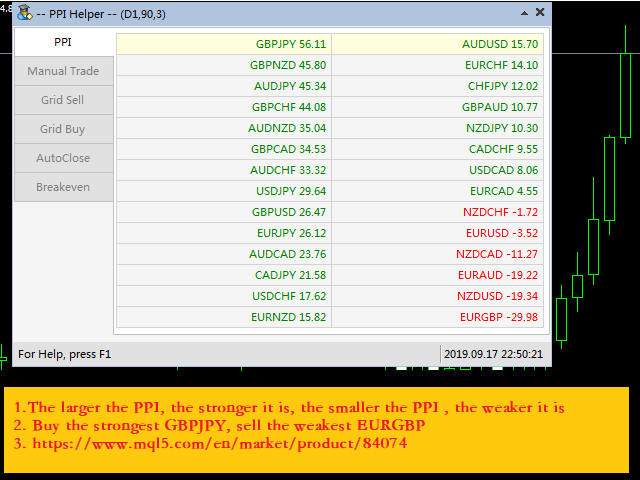Select the CADJPY 21.58 cell
Image resolution: width=640 pixels, height=480 pixels.
click(224, 276)
